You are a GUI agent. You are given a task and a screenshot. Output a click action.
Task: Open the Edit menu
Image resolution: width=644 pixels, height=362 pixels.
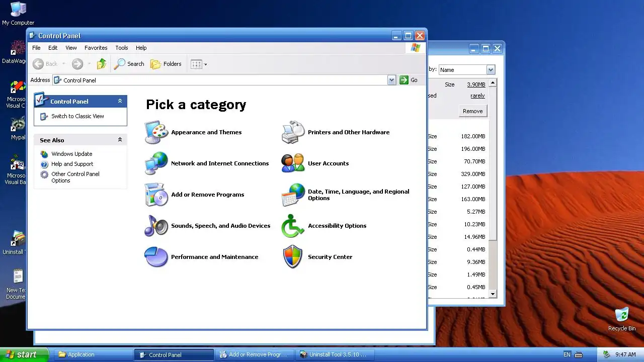[x=53, y=48]
